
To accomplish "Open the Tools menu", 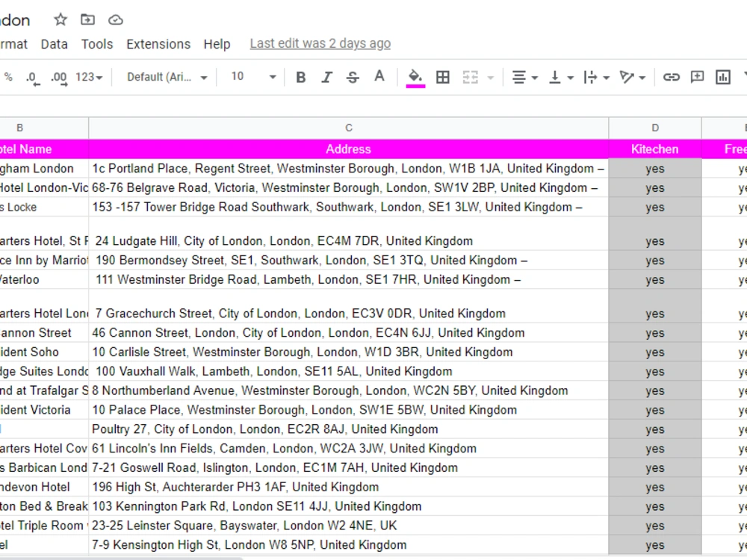I will pyautogui.click(x=97, y=44).
